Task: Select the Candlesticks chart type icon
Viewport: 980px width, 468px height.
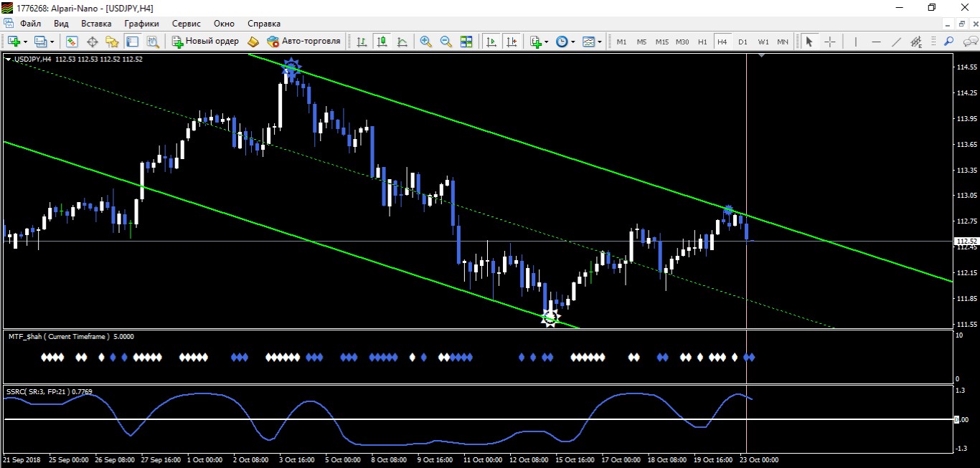Action: pos(382,42)
